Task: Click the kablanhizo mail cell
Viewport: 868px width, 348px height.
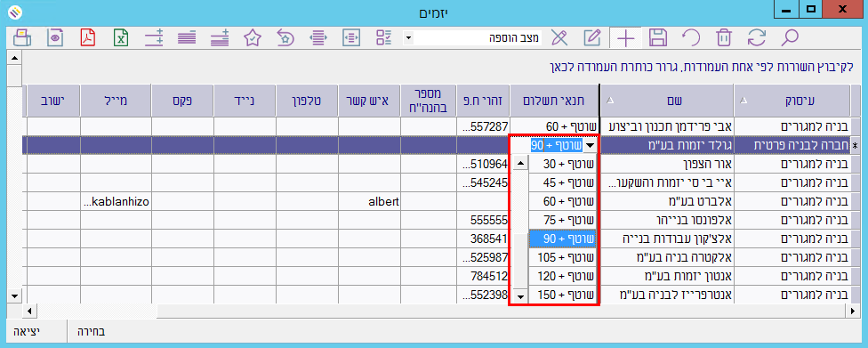Action: point(115,202)
